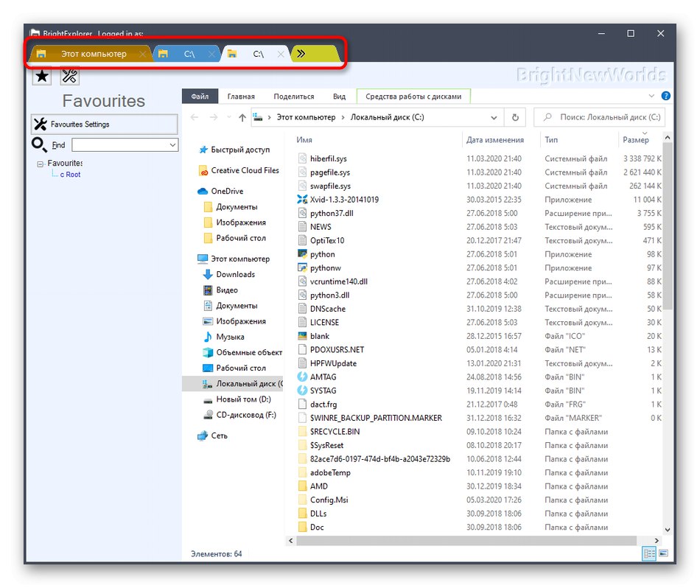Screen dimensions: 700x588
Task: Go back with the left arrow
Action: point(195,117)
